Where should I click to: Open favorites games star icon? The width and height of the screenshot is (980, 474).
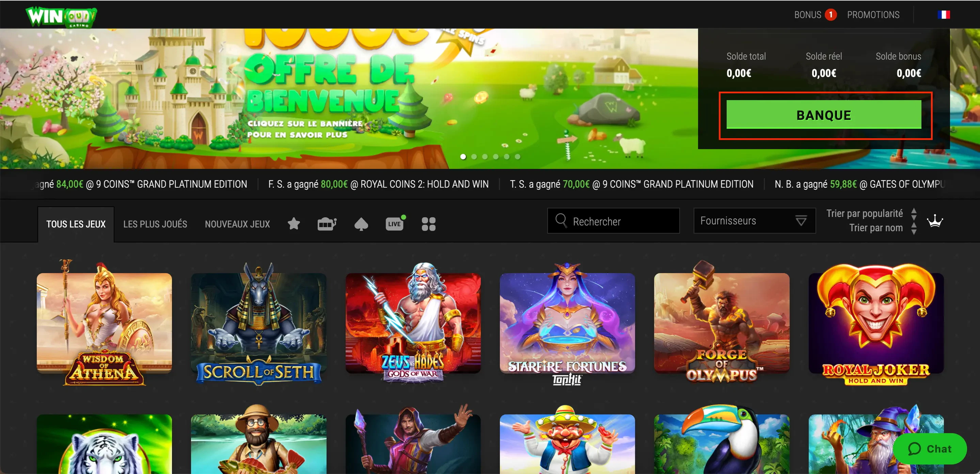click(294, 224)
